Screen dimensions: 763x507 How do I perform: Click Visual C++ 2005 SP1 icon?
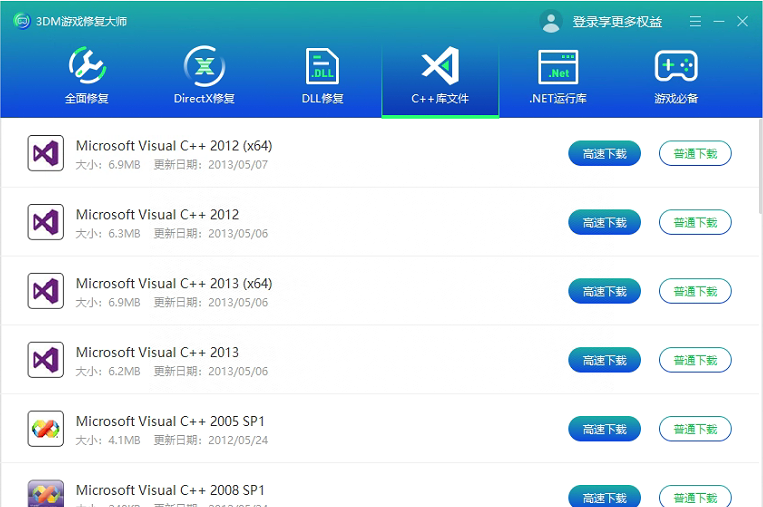click(x=46, y=429)
